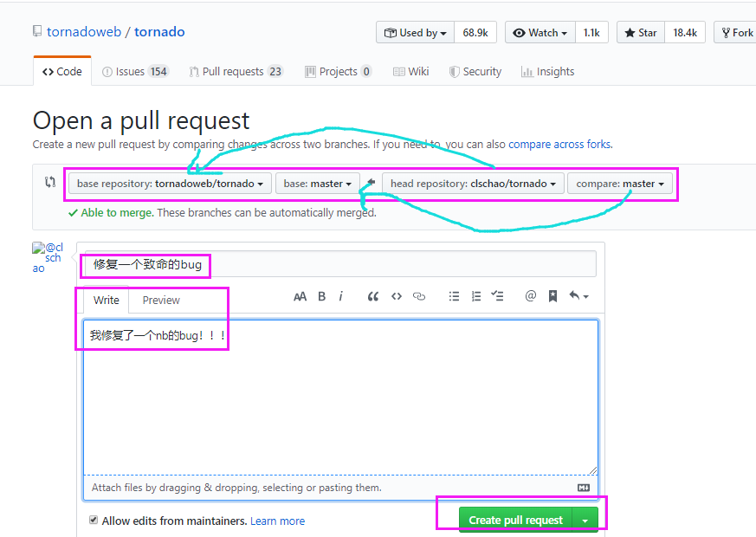
Task: Switch to the Code tab
Action: pos(62,71)
